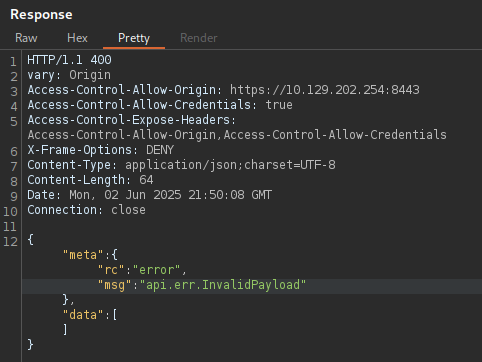
Task: Click the "rc":"error" JSON line
Action: [x=142, y=270]
